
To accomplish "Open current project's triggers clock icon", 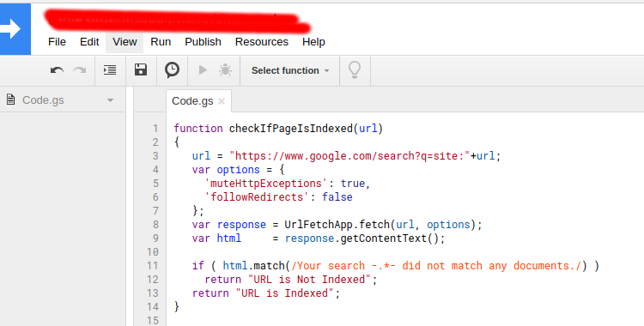I will pyautogui.click(x=172, y=69).
